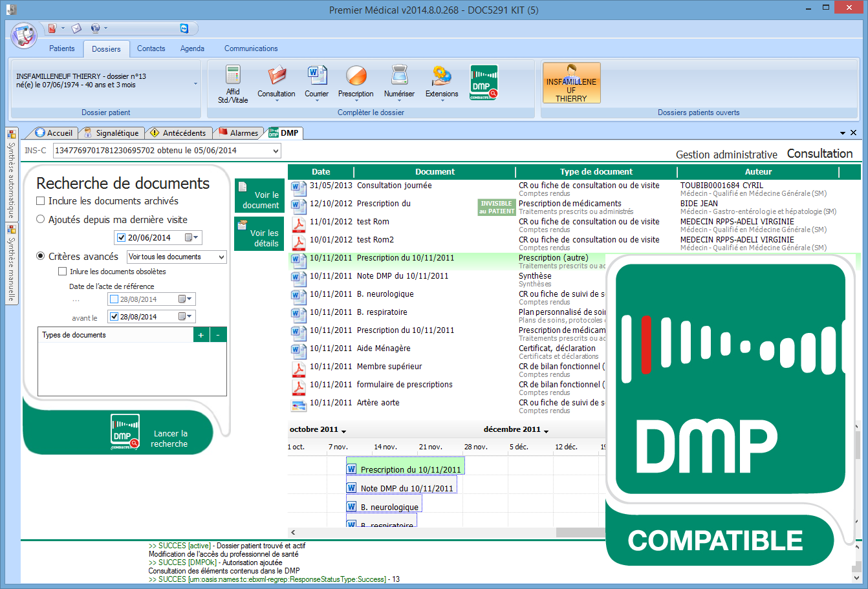Screen dimensions: 868x589
Task: Click PDF icon of test Rom row
Action: pos(298,224)
